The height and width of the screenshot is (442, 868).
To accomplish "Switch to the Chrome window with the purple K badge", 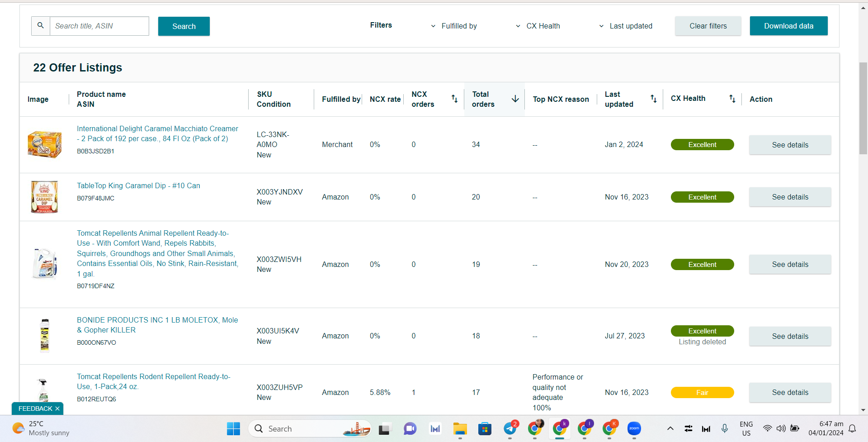I will click(x=560, y=428).
